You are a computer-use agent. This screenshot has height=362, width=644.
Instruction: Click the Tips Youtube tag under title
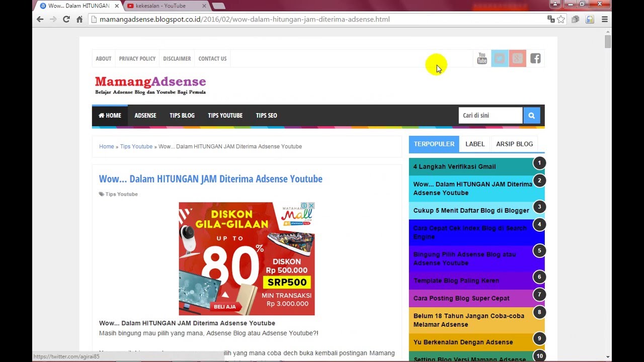click(121, 194)
